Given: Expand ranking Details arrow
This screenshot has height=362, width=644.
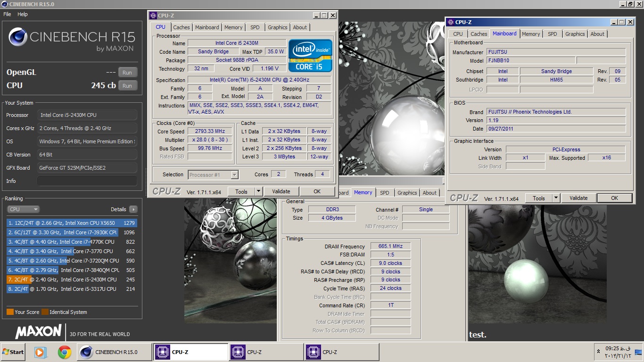Looking at the screenshot, I should 133,209.
